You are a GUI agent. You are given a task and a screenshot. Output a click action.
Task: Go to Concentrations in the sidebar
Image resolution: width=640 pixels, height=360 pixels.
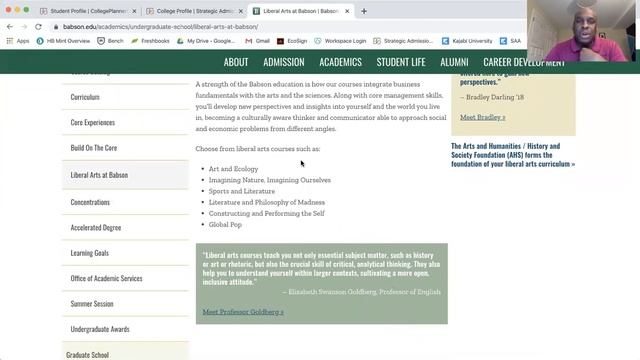coord(90,202)
